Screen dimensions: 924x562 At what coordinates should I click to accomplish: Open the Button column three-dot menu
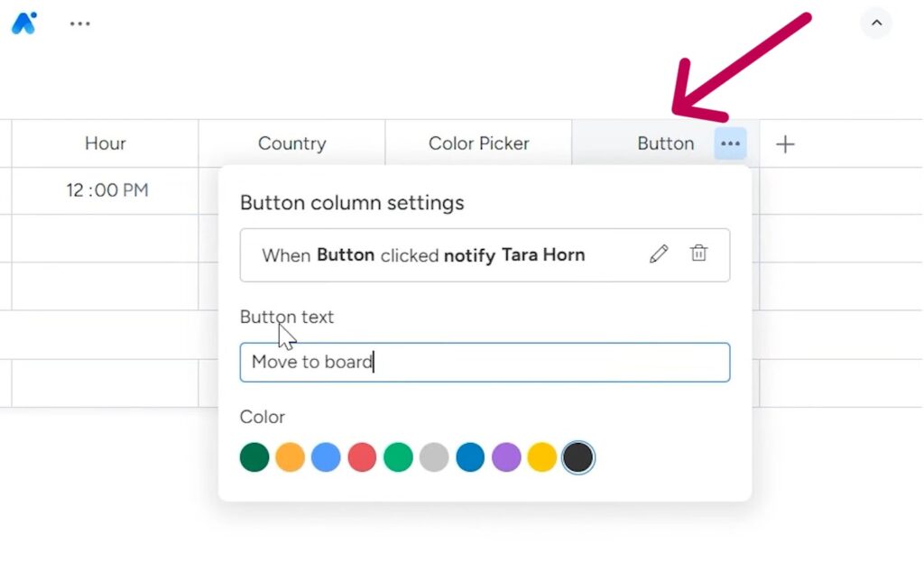click(x=730, y=143)
